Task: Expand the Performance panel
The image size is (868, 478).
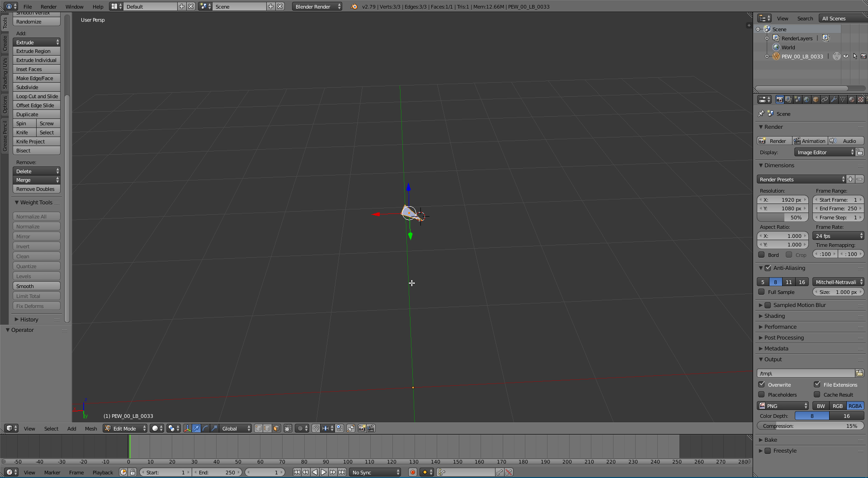Action: [780, 327]
